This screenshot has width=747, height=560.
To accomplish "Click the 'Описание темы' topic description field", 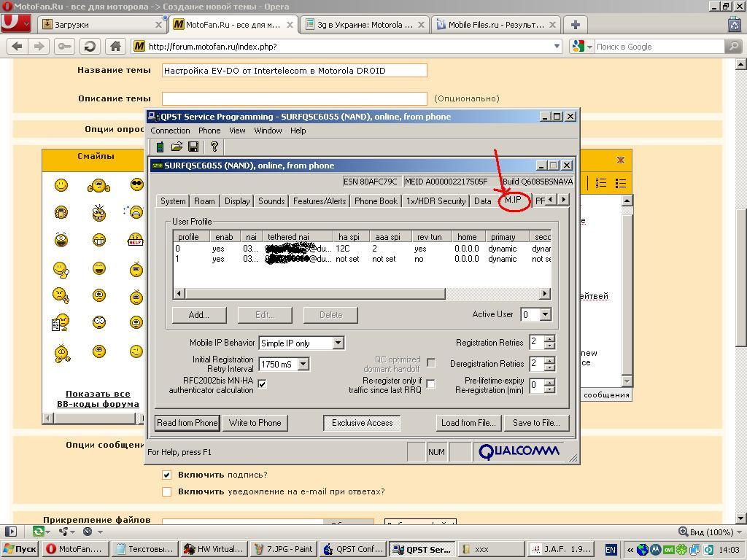I will [x=295, y=98].
